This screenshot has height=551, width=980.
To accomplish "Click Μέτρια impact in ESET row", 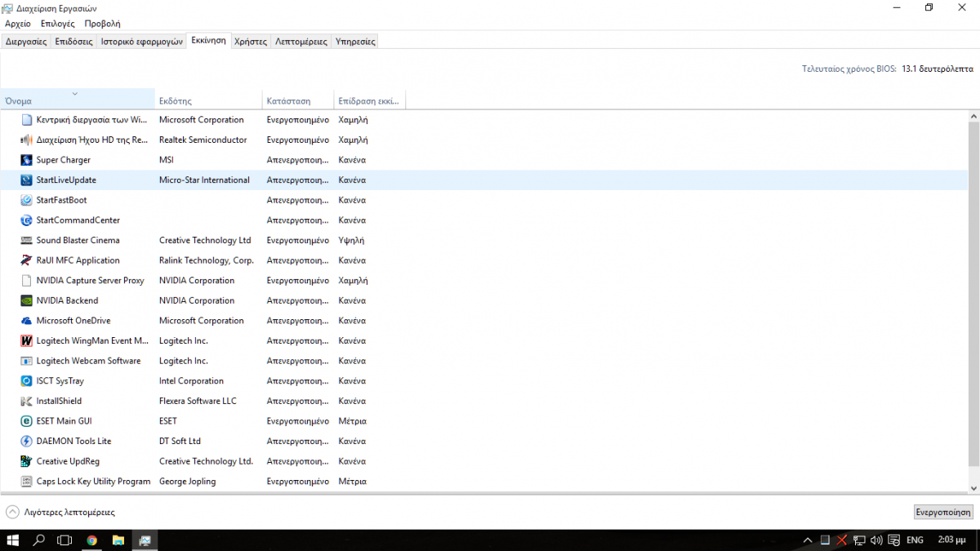I will click(353, 421).
